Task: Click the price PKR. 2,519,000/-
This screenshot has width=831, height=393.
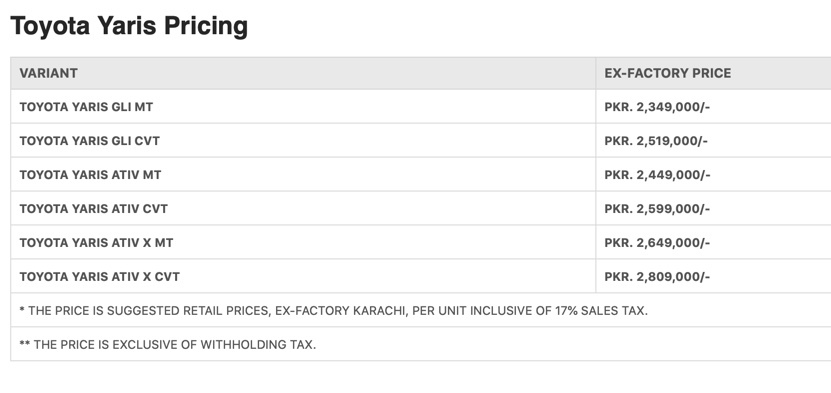Action: pos(656,141)
